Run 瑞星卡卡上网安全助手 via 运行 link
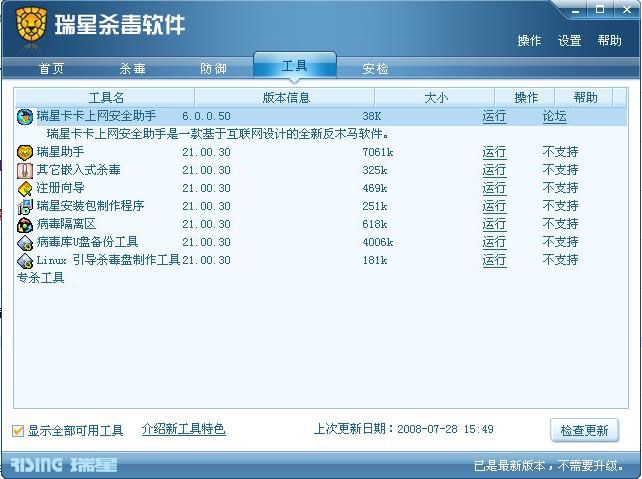 pos(494,116)
